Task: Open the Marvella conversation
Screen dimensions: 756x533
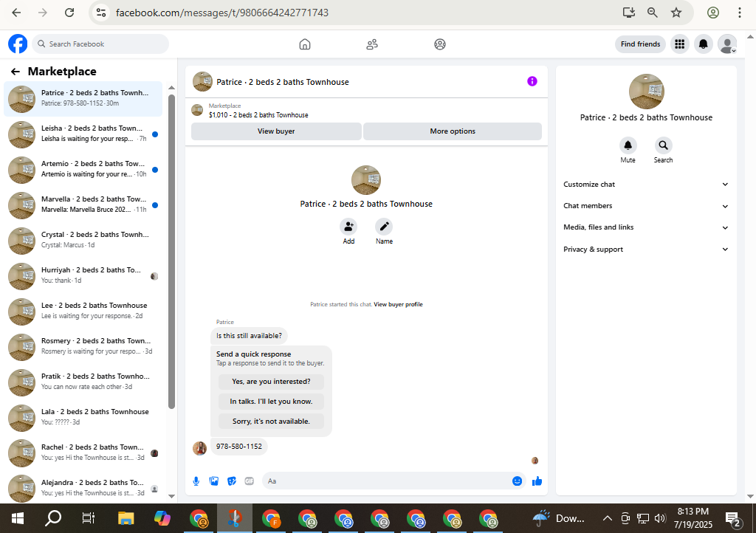Action: (83, 205)
